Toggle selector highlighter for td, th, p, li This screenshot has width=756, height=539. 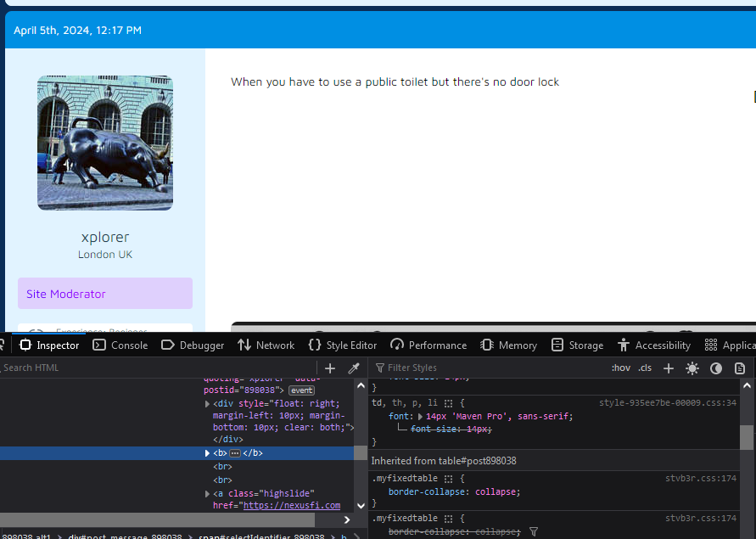coord(448,403)
